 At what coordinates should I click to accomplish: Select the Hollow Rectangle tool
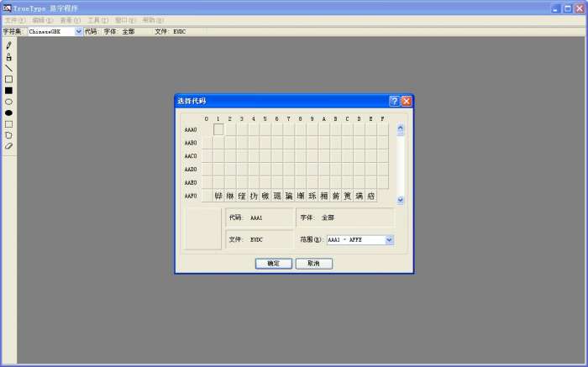[x=8, y=79]
